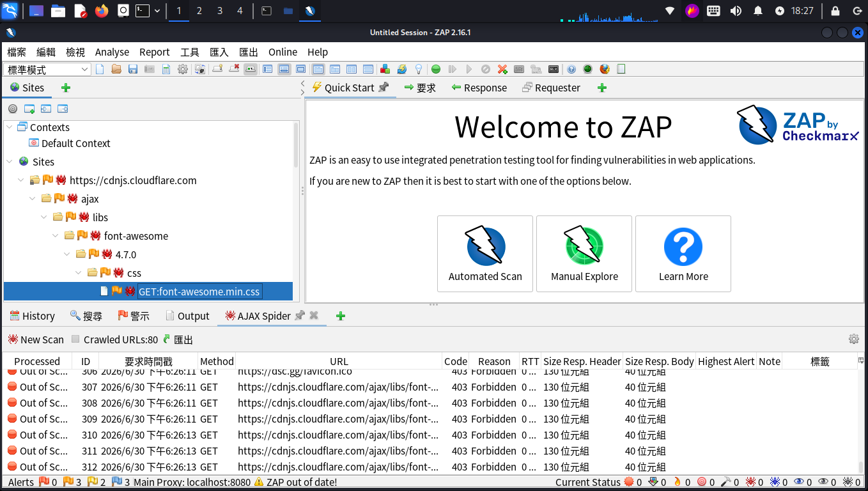
Task: Toggle the show tab names and icons button
Action: (x=251, y=69)
